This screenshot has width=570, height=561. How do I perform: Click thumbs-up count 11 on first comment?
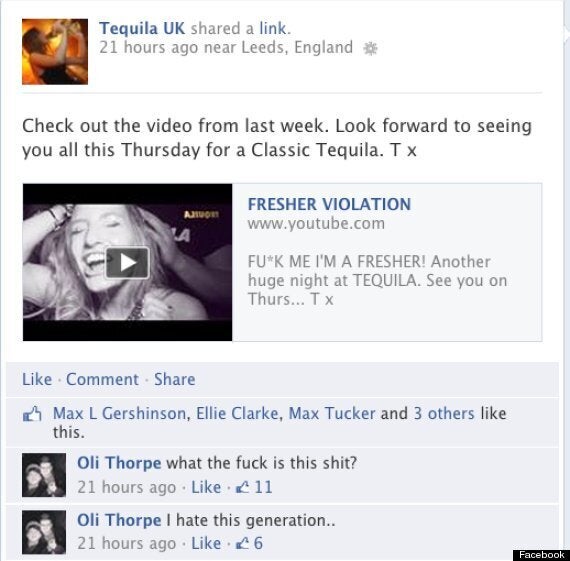[254, 487]
